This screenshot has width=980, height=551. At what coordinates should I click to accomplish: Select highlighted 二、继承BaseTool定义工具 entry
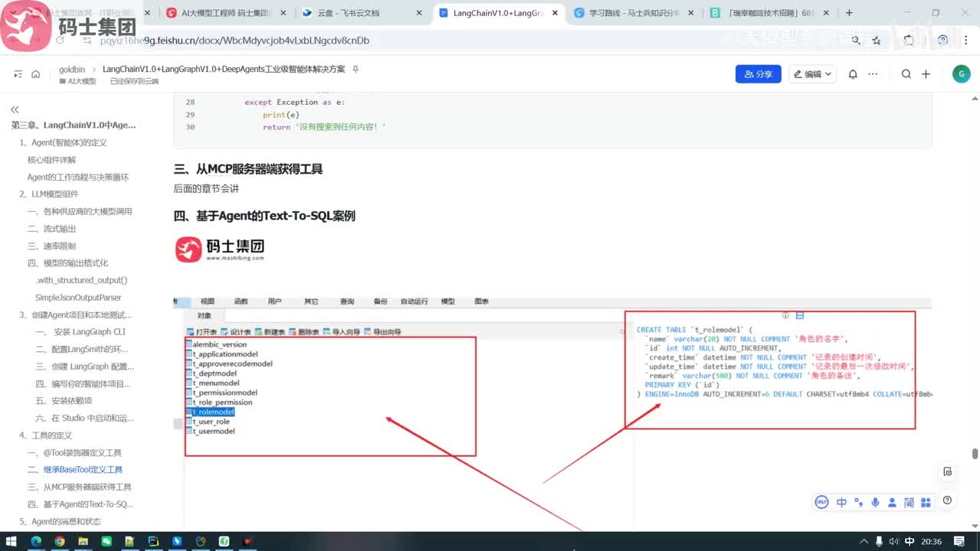point(75,470)
